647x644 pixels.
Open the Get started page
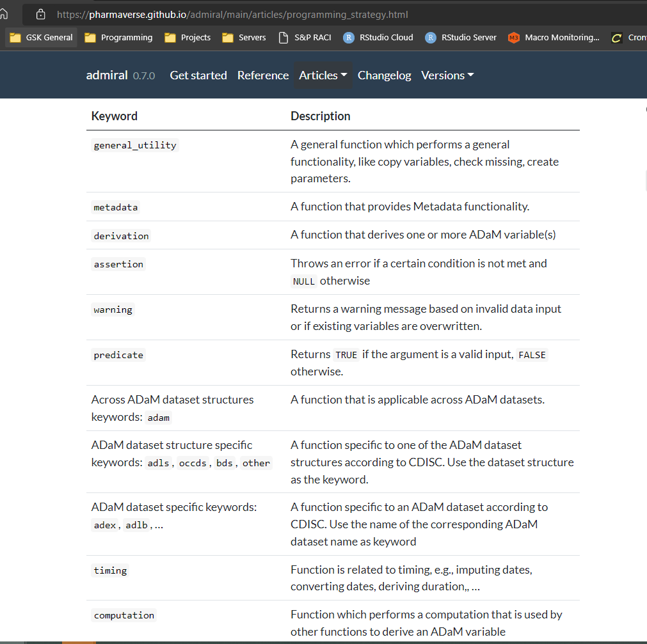(198, 75)
